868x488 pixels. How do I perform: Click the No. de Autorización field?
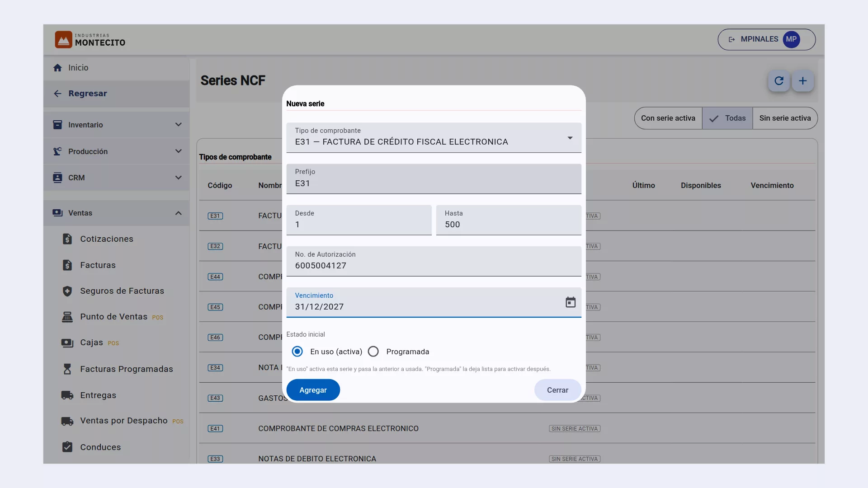[x=434, y=261]
